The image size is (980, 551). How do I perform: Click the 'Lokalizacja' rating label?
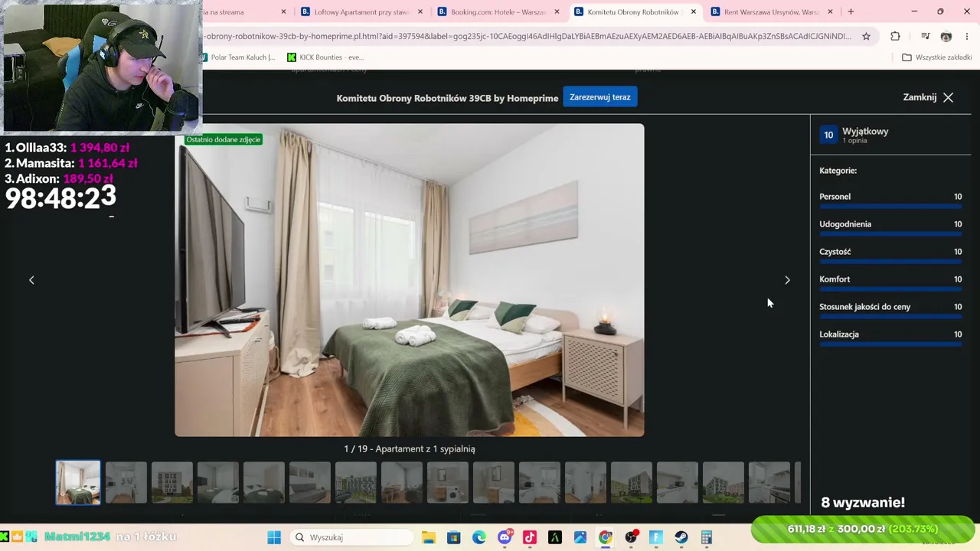point(839,334)
